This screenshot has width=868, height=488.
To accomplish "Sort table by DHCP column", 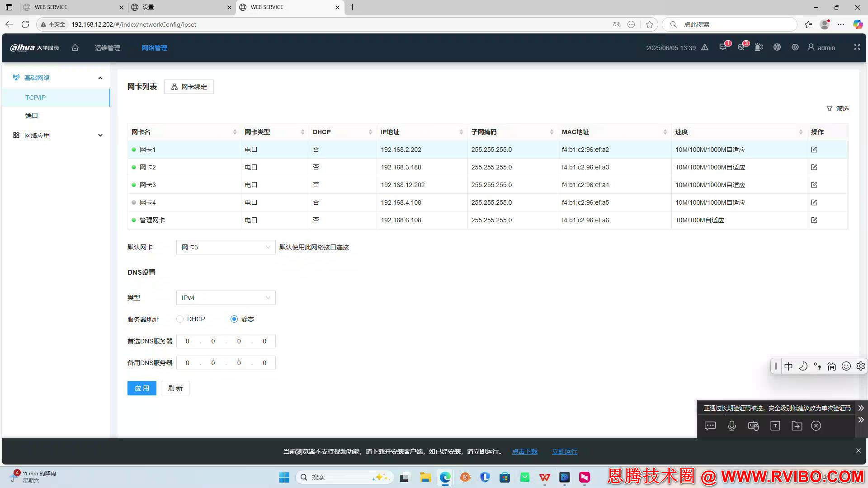I will click(x=370, y=132).
